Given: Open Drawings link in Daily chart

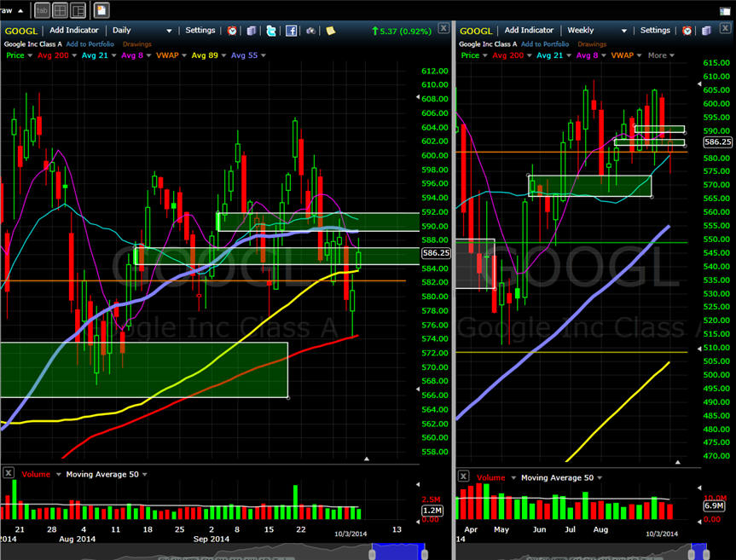Looking at the screenshot, I should (x=137, y=44).
